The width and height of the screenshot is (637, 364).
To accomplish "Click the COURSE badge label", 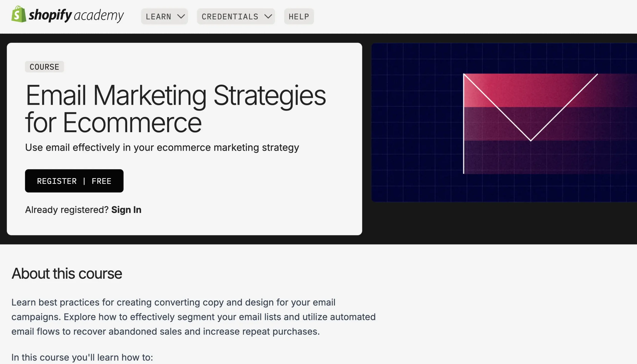I will tap(45, 67).
